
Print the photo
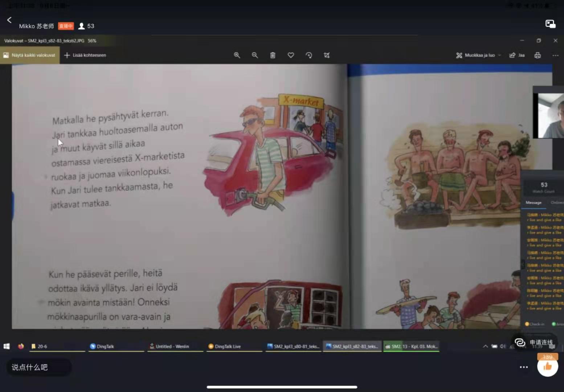point(538,55)
